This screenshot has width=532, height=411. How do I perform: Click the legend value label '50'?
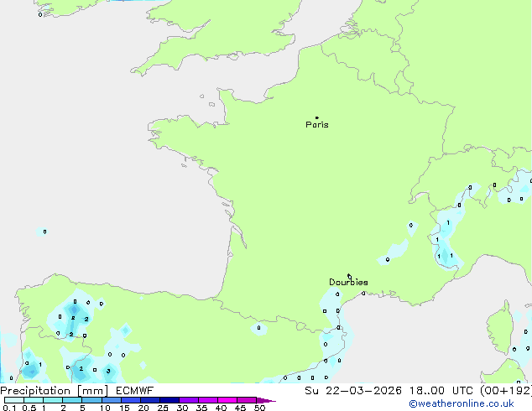point(259,408)
